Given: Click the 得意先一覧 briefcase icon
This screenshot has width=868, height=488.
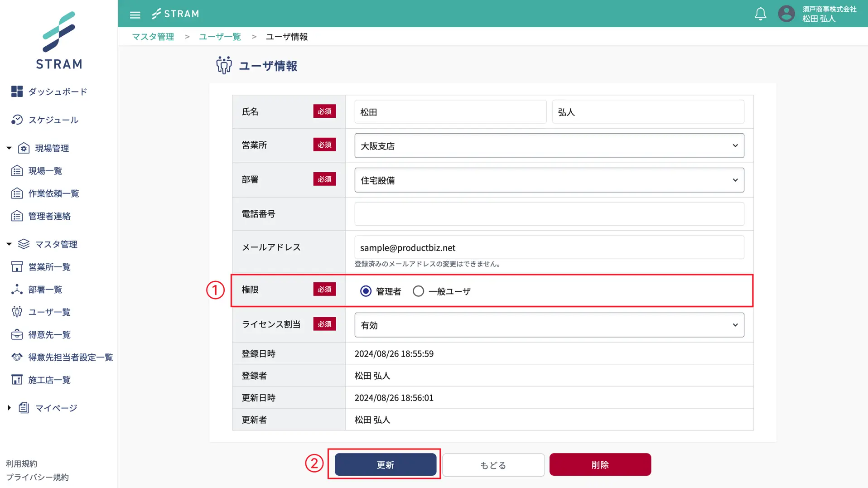Looking at the screenshot, I should coord(17,335).
